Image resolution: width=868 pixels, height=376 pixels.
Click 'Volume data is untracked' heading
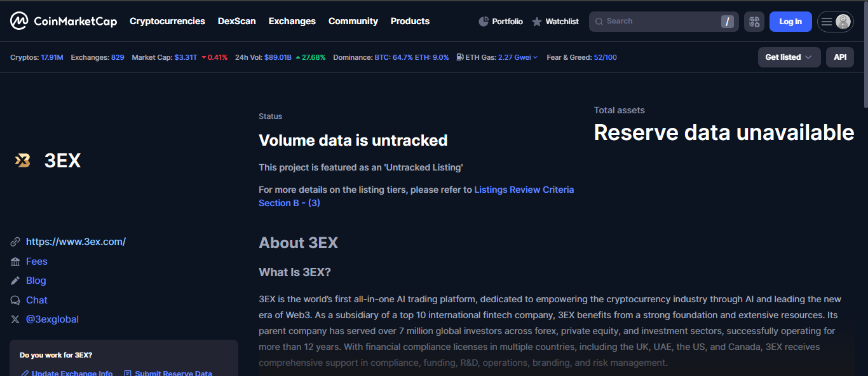[353, 141]
